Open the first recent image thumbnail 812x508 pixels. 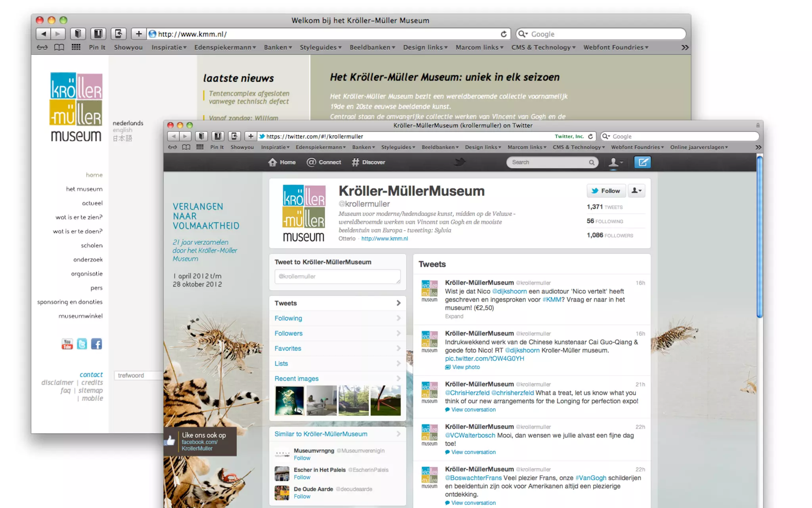pyautogui.click(x=289, y=400)
